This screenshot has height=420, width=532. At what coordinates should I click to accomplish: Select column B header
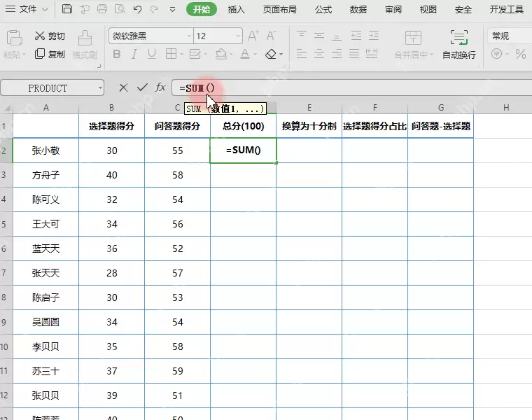point(111,108)
